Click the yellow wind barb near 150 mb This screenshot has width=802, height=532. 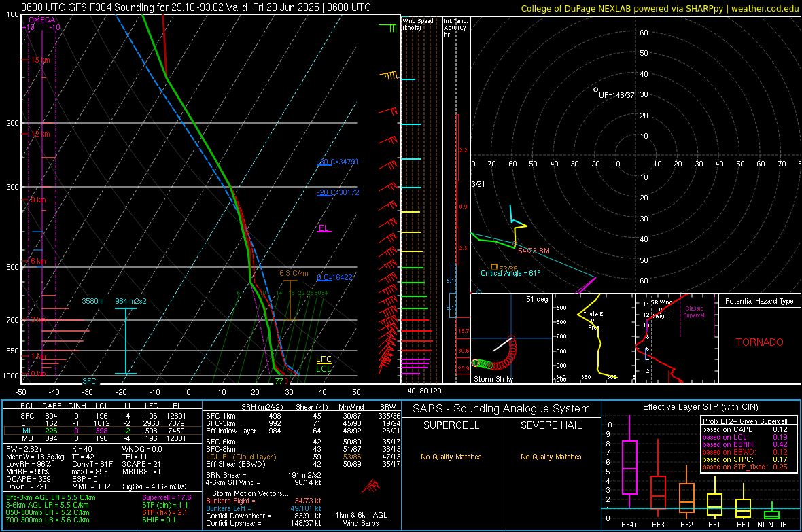(x=388, y=75)
